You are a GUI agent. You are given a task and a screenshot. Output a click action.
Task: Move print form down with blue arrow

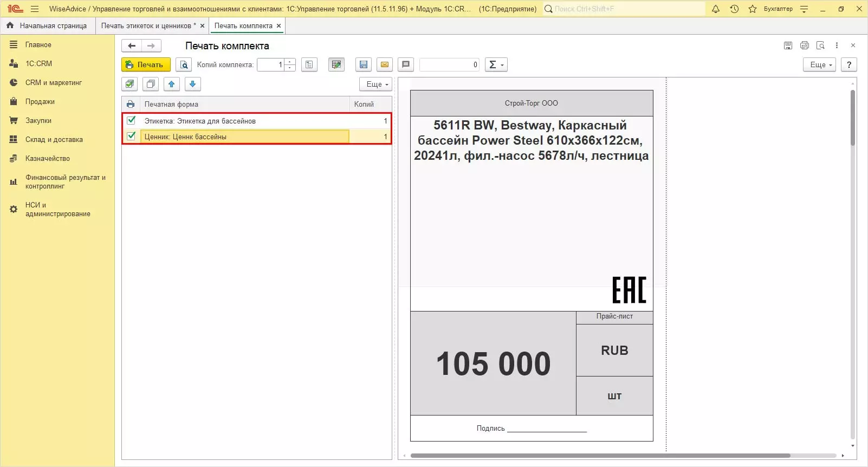pos(193,84)
